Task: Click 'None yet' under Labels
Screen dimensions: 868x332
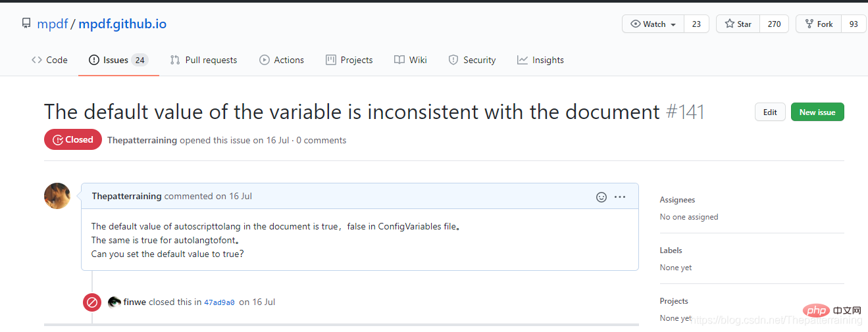Action: [x=676, y=268]
